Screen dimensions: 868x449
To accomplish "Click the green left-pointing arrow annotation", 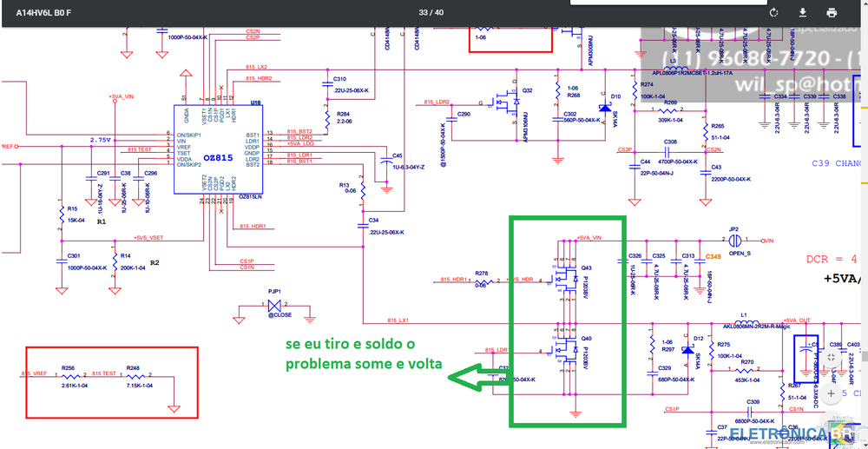I will [x=475, y=374].
